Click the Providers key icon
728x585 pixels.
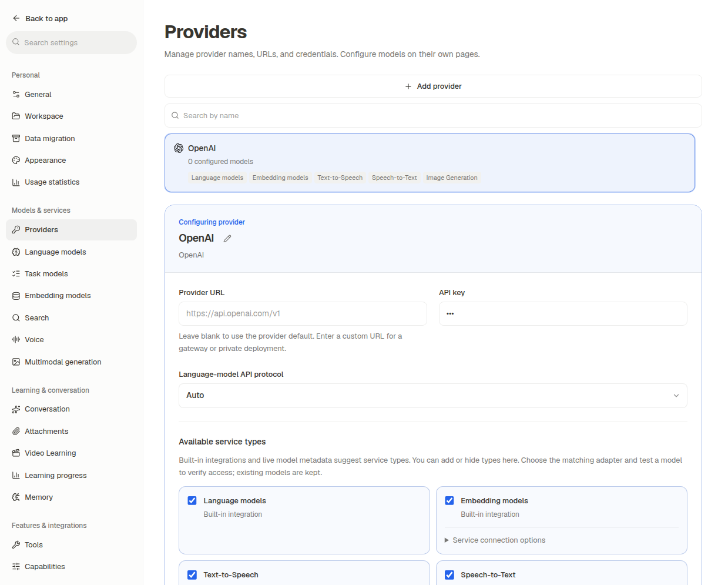click(16, 230)
